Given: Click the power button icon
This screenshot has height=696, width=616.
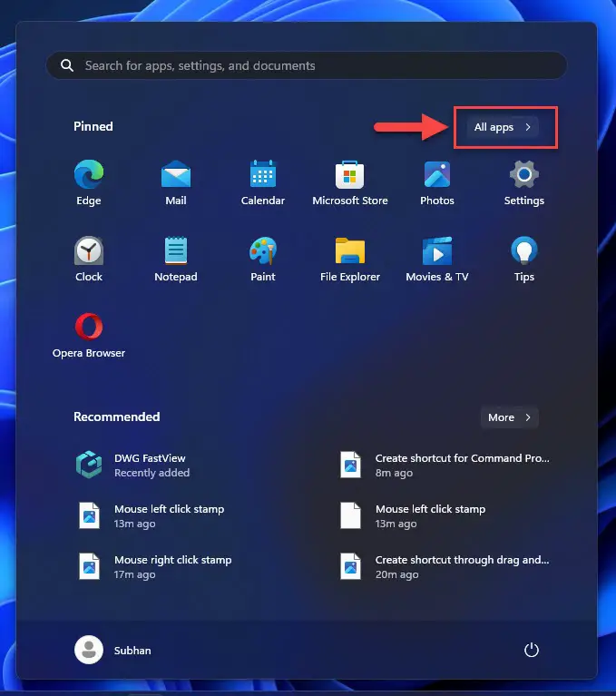Looking at the screenshot, I should click(532, 651).
